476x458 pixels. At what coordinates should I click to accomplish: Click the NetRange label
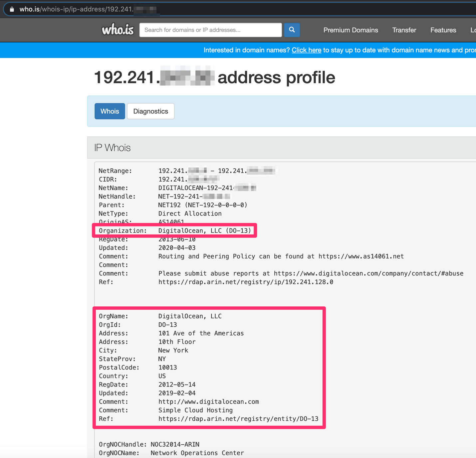coord(115,171)
